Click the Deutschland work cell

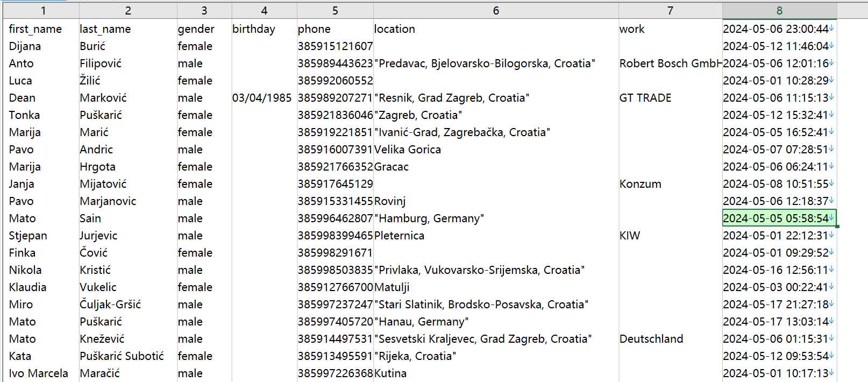[670, 339]
